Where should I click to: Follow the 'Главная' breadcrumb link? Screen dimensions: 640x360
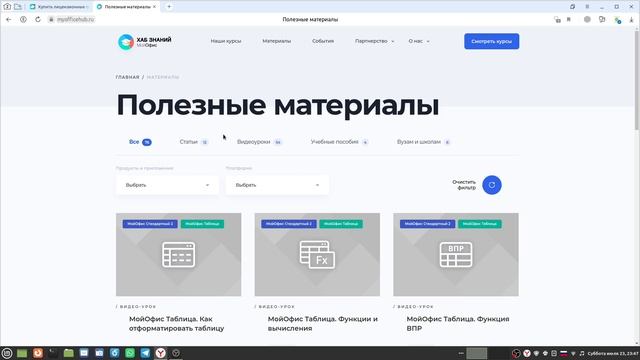127,77
